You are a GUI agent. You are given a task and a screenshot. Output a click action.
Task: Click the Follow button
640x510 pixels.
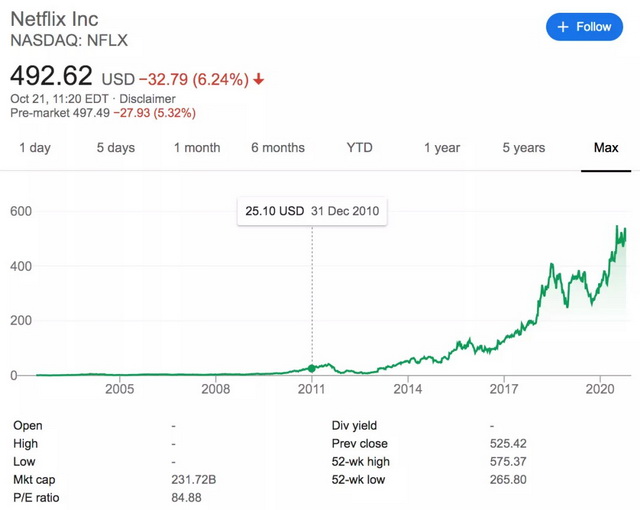point(584,27)
